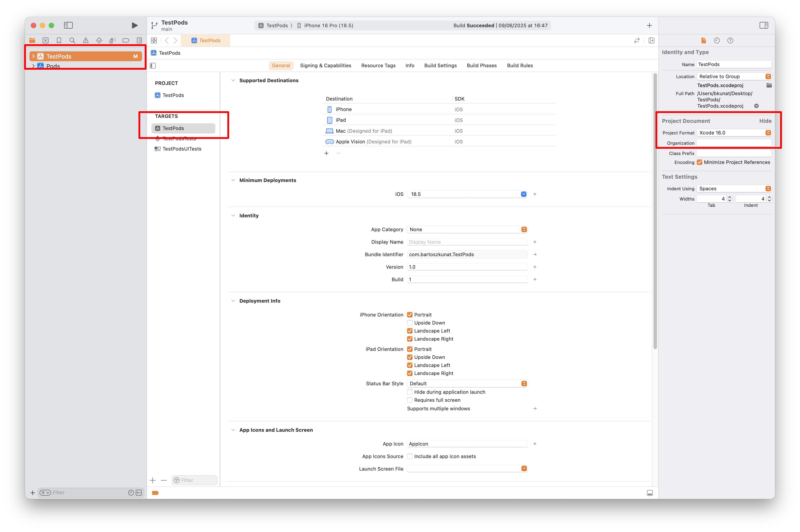Open the Debug navigator
Viewport: 800px width, 532px height.
pyautogui.click(x=113, y=40)
